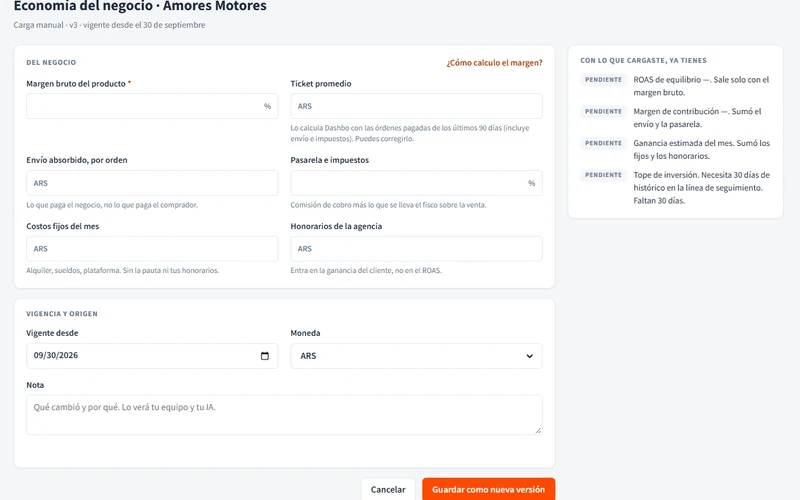Click the resize grip of the Nota textarea

click(x=538, y=430)
